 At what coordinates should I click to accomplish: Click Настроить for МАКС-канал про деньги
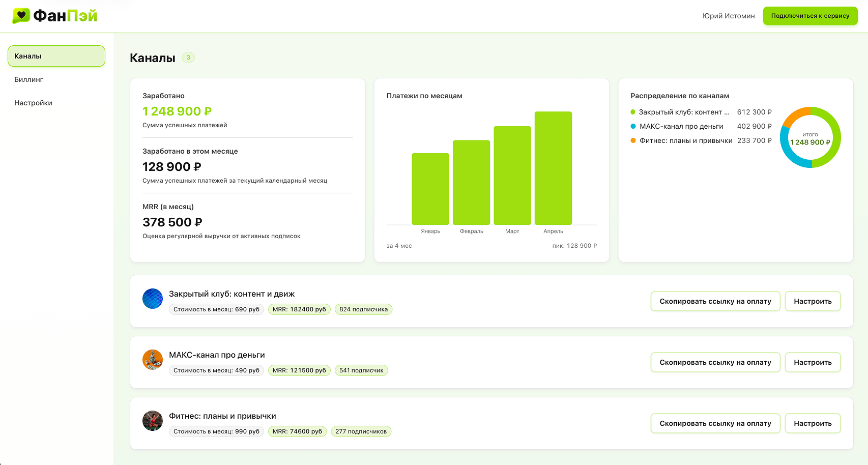tap(813, 362)
